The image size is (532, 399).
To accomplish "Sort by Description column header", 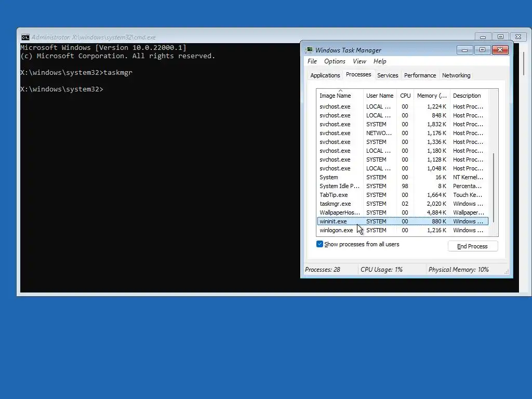I will [x=469, y=96].
